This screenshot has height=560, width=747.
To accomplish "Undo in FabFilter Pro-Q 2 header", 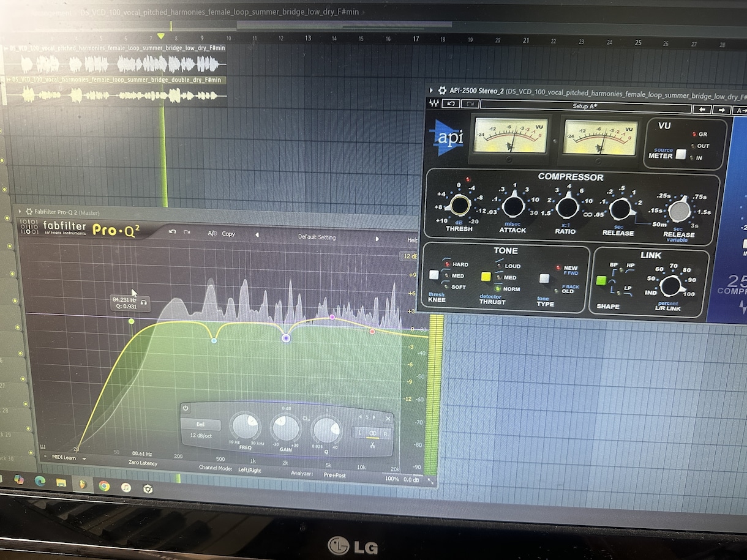I will (173, 232).
